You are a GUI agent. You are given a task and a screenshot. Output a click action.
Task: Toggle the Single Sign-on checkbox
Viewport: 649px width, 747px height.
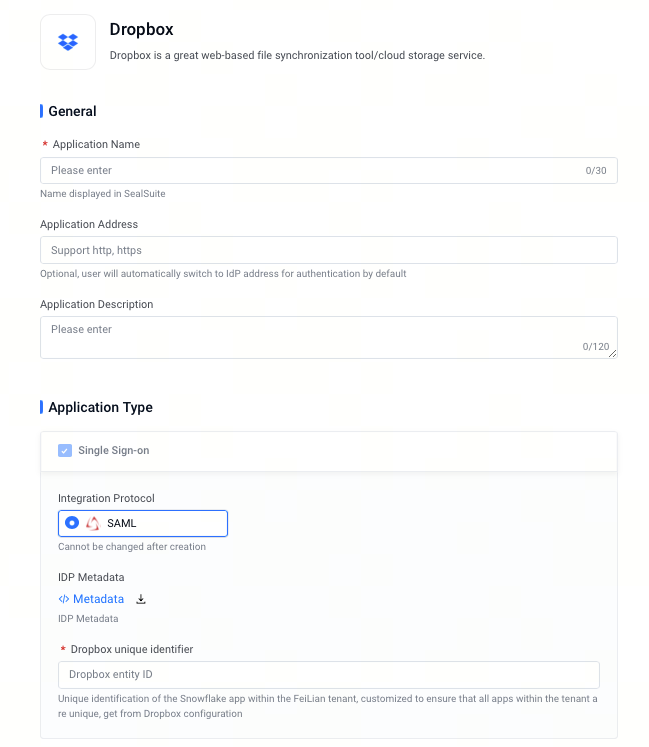point(65,450)
